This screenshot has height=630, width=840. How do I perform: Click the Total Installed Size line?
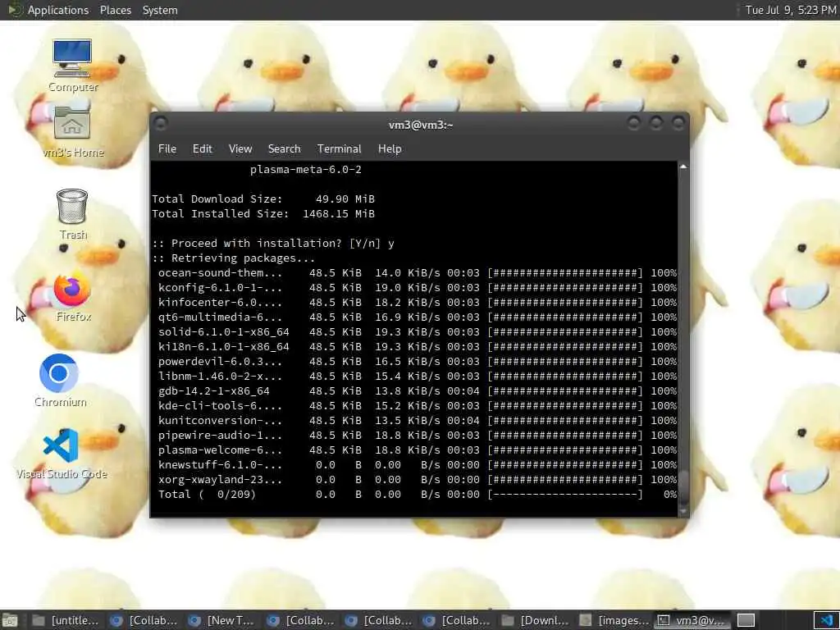[x=263, y=214]
